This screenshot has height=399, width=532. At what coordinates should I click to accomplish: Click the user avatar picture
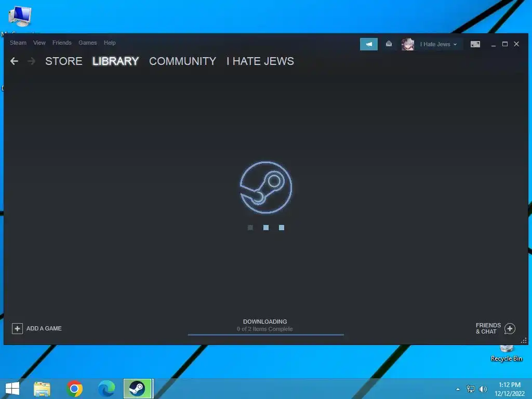point(407,44)
